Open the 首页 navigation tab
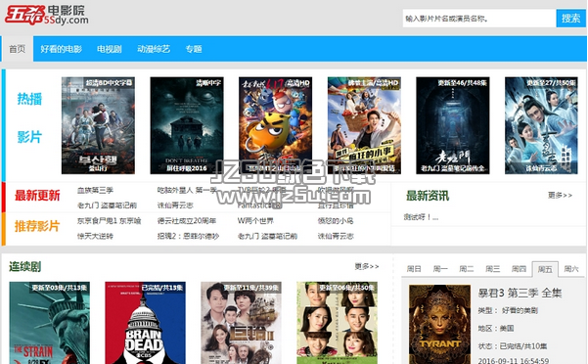The width and height of the screenshot is (588, 364). 18,49
